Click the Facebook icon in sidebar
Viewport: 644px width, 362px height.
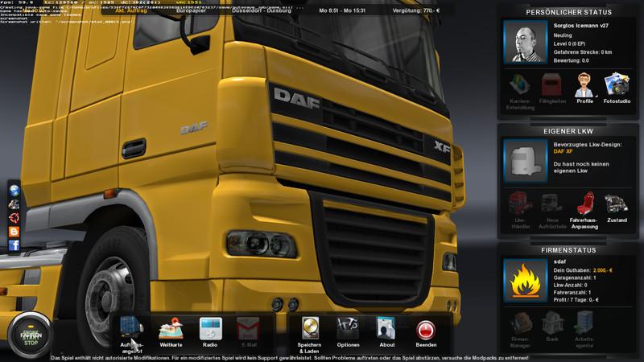14,245
